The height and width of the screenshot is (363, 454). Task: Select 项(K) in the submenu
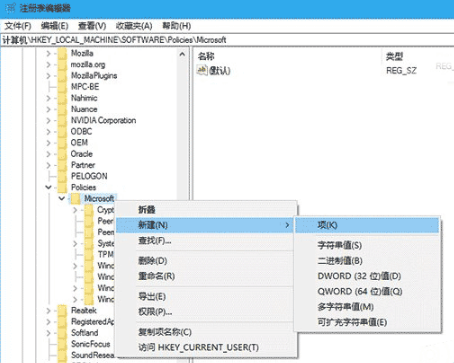pyautogui.click(x=367, y=225)
